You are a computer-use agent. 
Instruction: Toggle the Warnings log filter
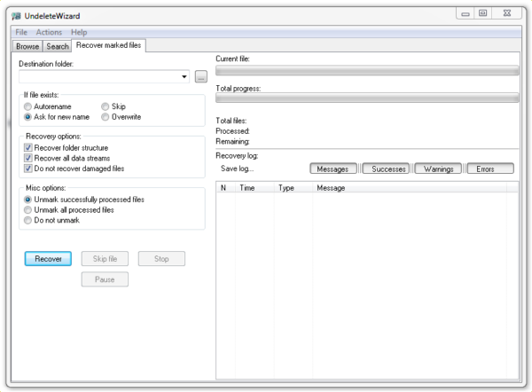(x=438, y=169)
